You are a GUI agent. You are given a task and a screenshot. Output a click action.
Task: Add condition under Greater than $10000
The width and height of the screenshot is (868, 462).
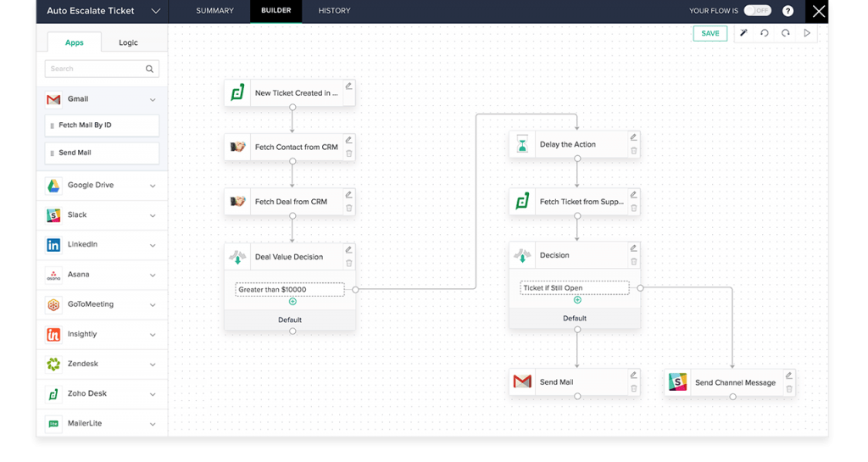click(x=292, y=301)
